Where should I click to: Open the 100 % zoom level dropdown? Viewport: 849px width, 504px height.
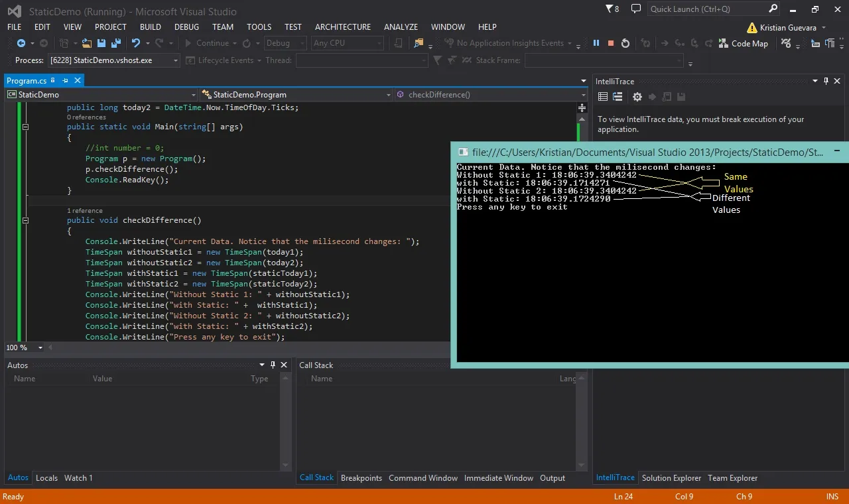[25, 347]
